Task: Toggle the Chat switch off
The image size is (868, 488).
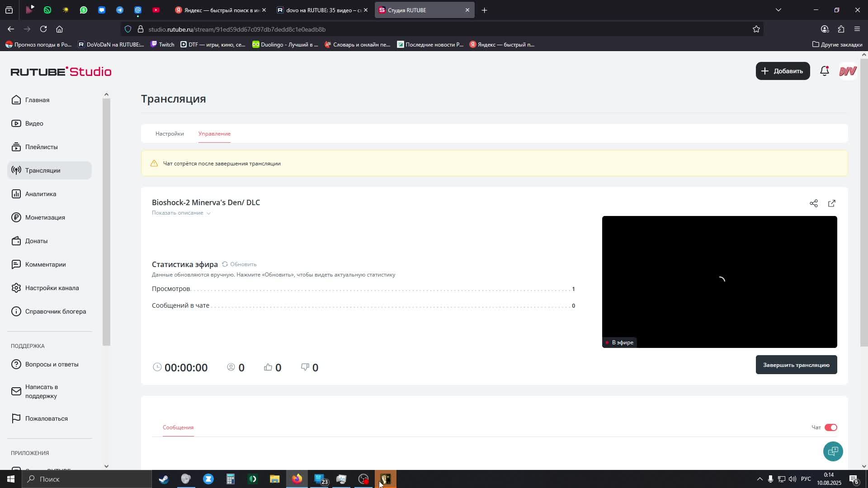Action: (830, 427)
